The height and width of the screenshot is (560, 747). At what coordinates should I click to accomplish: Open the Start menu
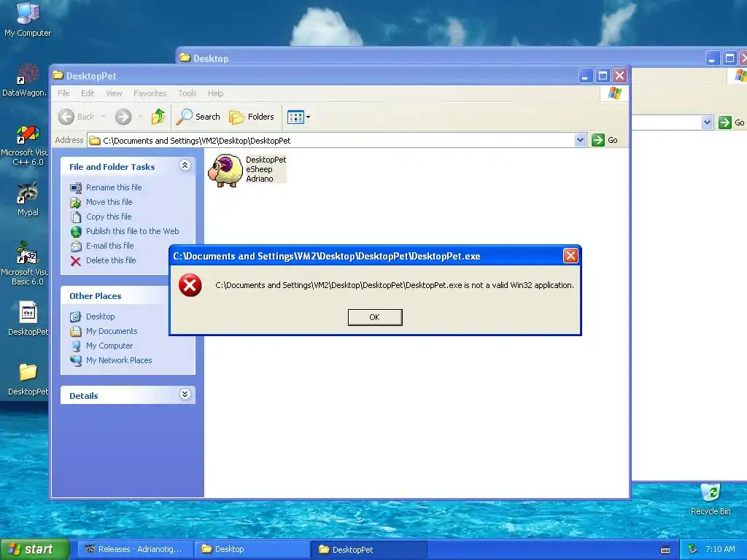coord(34,549)
